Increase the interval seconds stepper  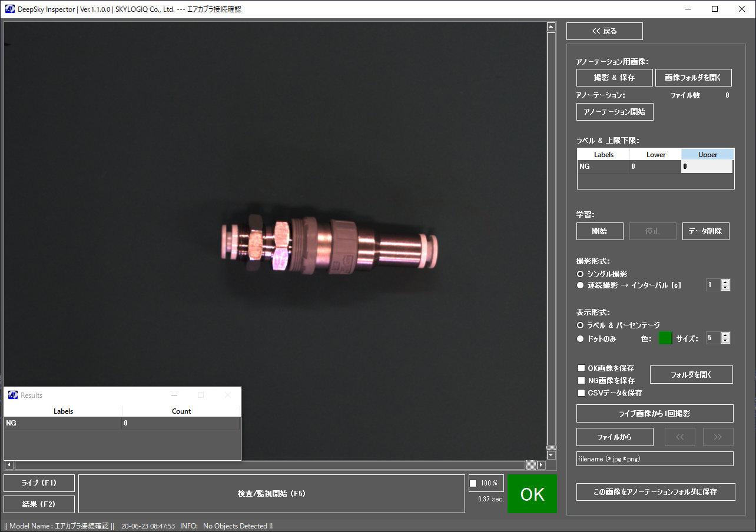tap(725, 282)
